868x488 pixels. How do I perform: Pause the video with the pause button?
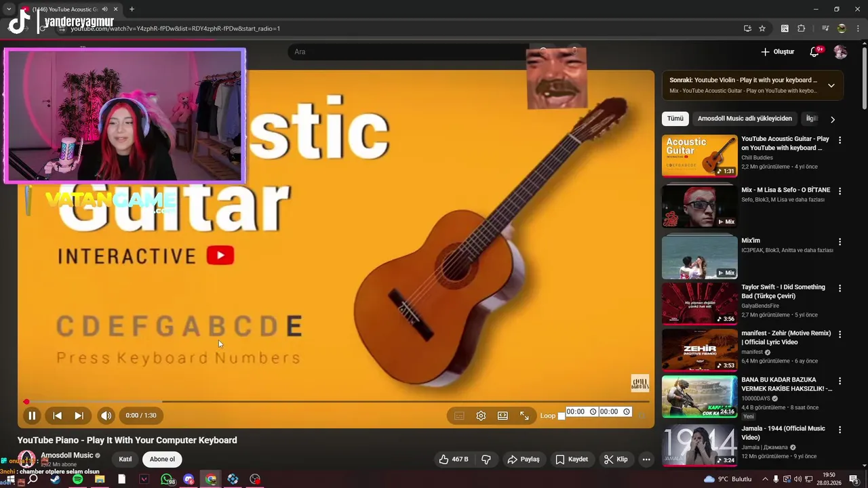pos(32,415)
